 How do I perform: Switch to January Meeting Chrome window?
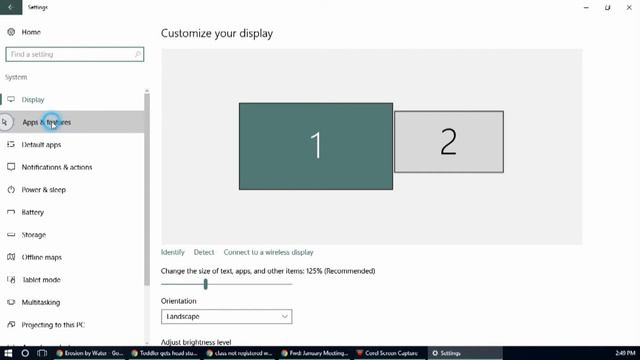tap(315, 353)
